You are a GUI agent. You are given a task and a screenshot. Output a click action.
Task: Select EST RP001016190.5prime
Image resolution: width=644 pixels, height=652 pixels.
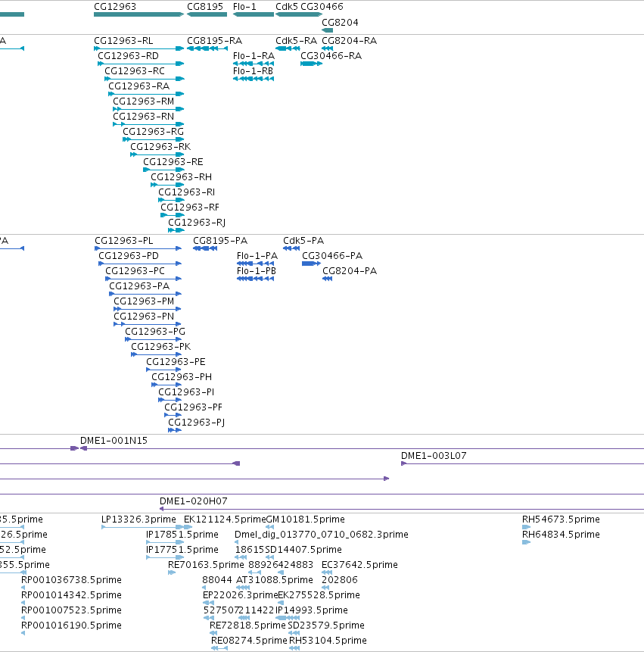click(x=71, y=625)
